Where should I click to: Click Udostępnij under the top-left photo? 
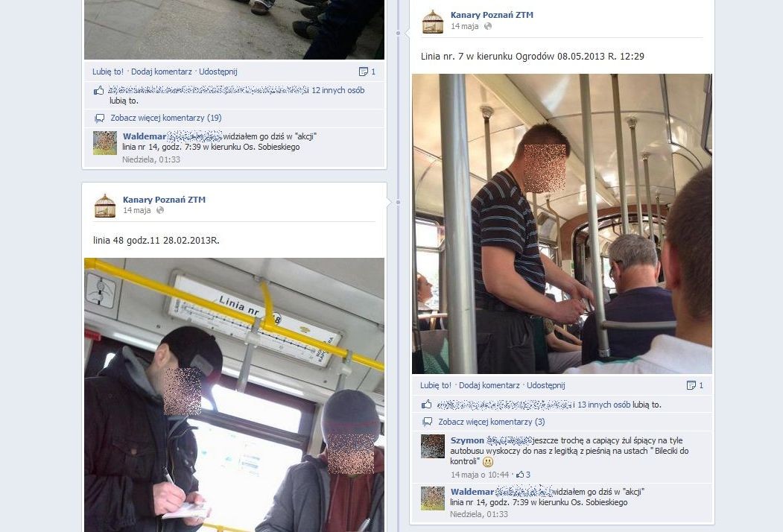(218, 72)
